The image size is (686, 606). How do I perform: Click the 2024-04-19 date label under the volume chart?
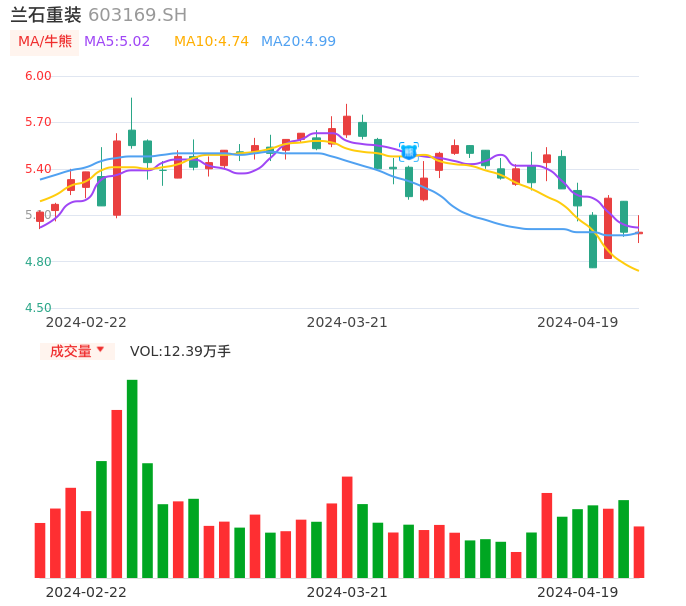click(578, 592)
